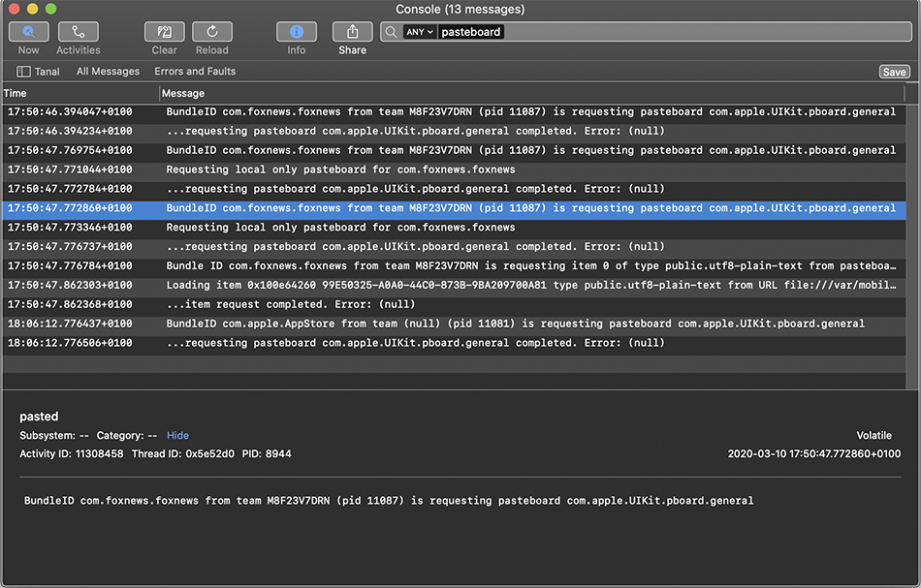921x588 pixels.
Task: Sort by the Time column header
Action: point(80,93)
